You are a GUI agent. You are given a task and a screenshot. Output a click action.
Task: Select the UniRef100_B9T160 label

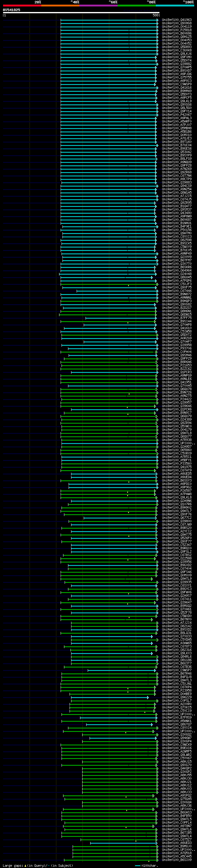click(176, 142)
